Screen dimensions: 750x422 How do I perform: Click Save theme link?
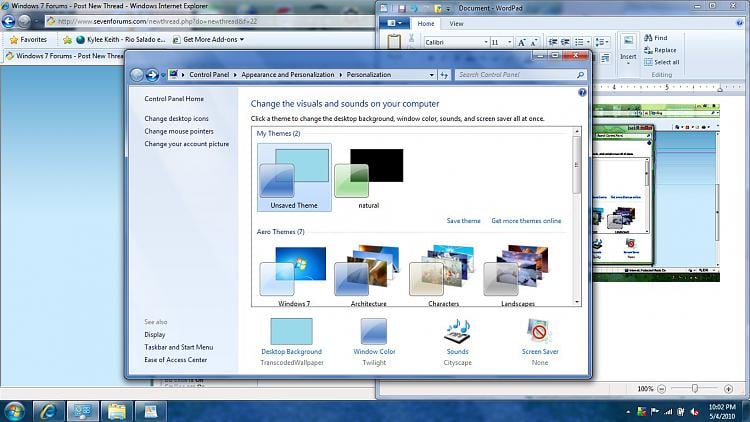pyautogui.click(x=463, y=221)
